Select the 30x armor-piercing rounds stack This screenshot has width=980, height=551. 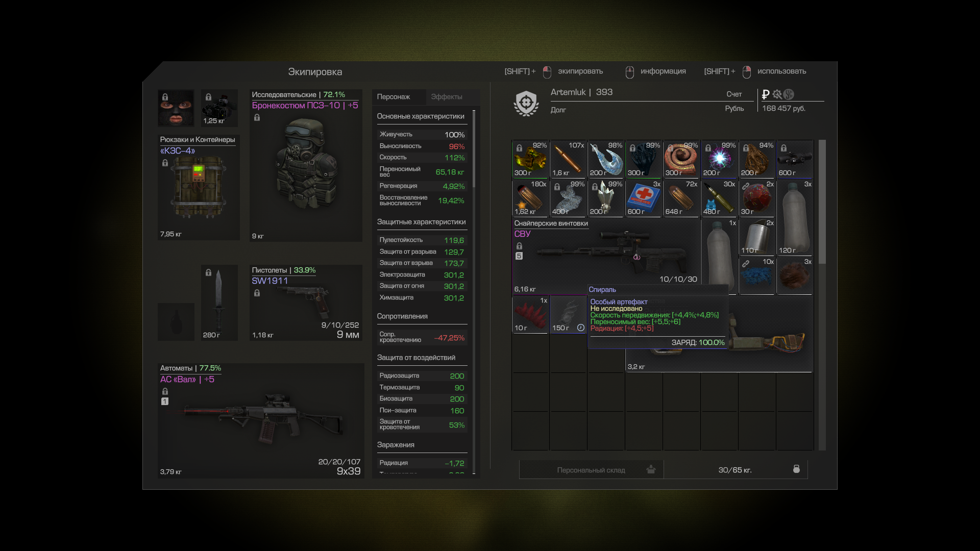tap(719, 198)
